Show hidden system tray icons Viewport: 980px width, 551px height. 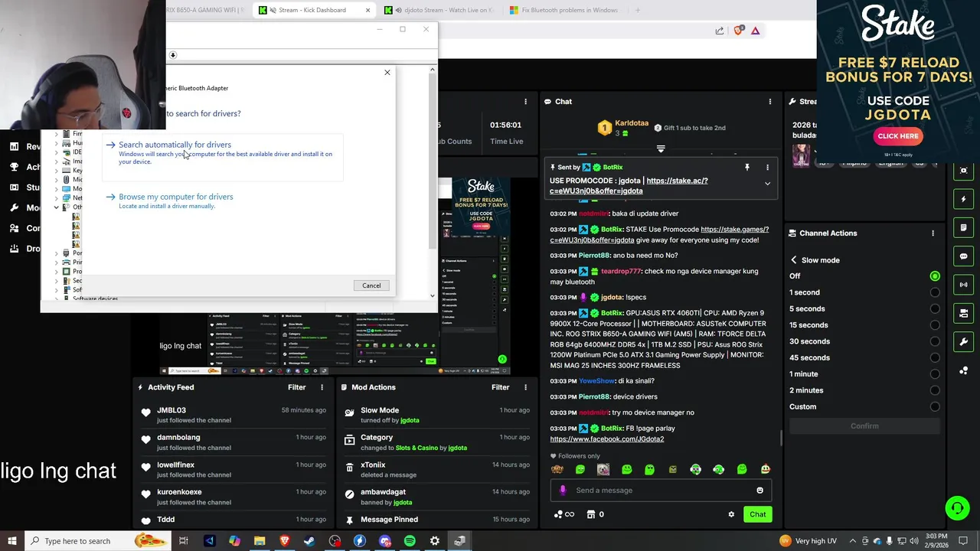point(853,541)
